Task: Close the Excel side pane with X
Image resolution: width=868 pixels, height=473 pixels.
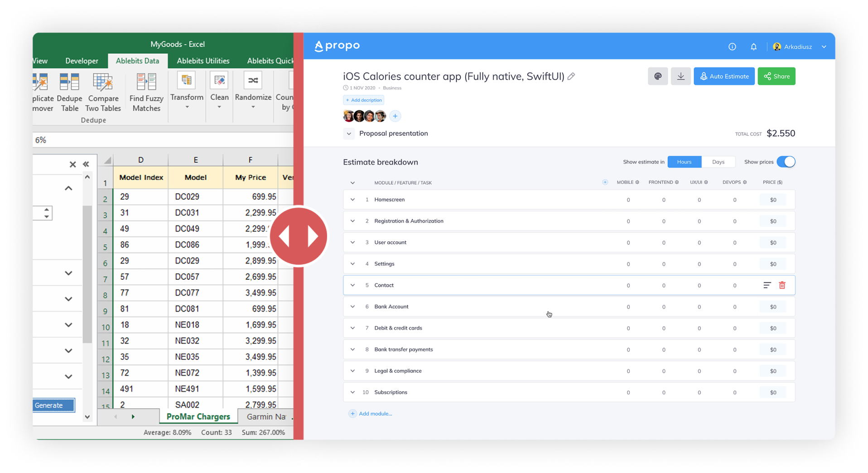Action: pyautogui.click(x=72, y=164)
